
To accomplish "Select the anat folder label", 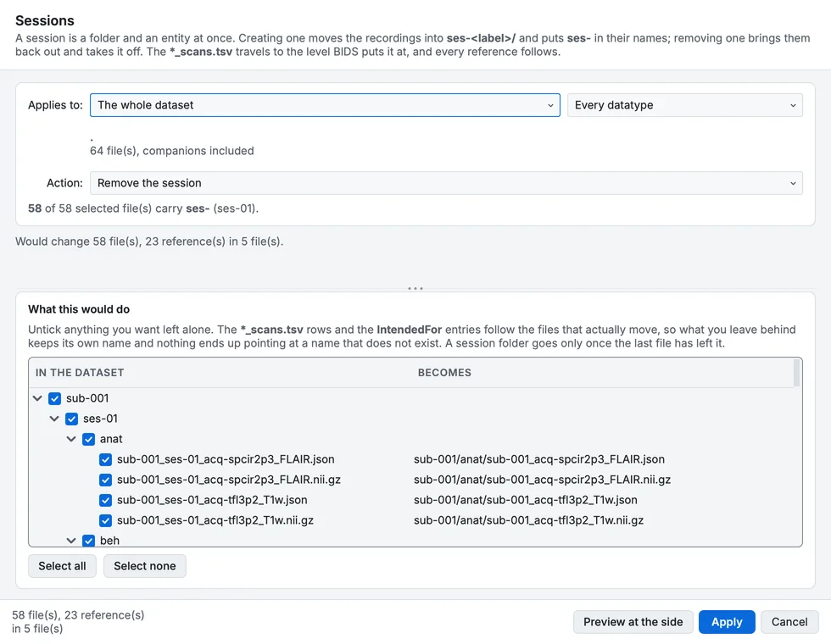I will (x=111, y=439).
